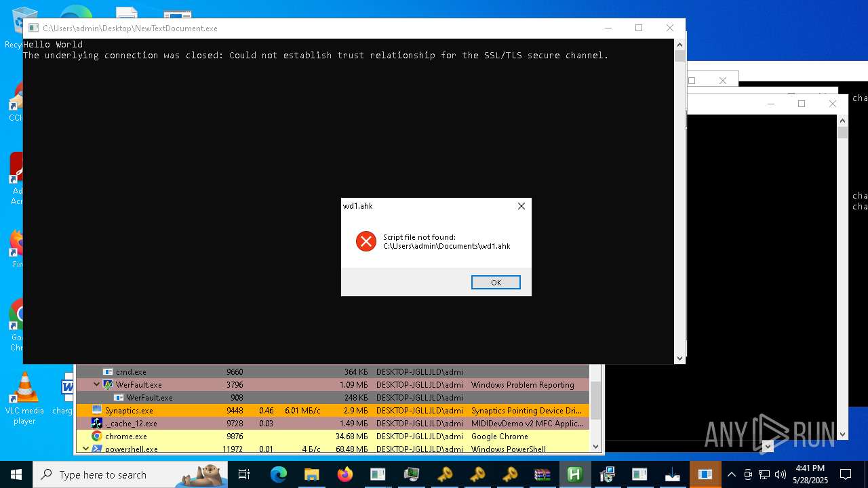Click the first gold key taskbar icon
868x488 pixels.
coord(444,474)
